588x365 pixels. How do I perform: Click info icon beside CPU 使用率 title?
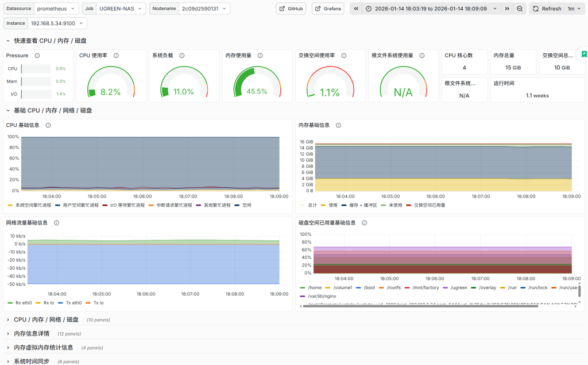pyautogui.click(x=116, y=56)
